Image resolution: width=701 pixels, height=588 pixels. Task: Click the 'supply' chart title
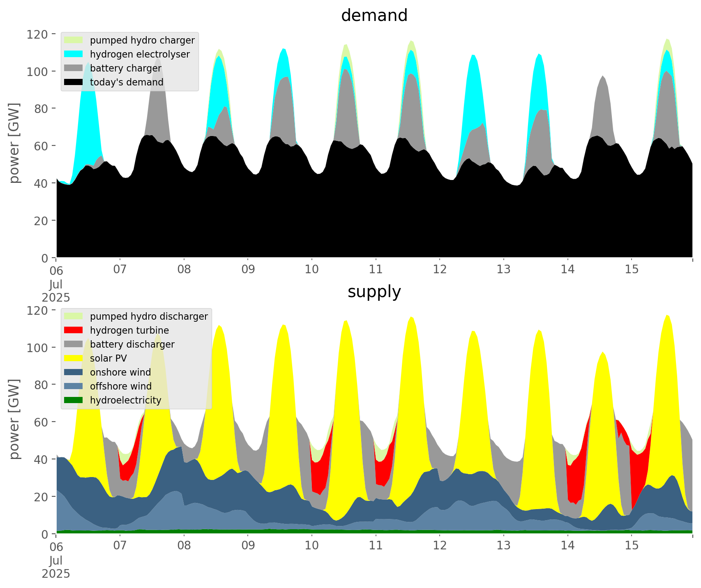click(374, 292)
